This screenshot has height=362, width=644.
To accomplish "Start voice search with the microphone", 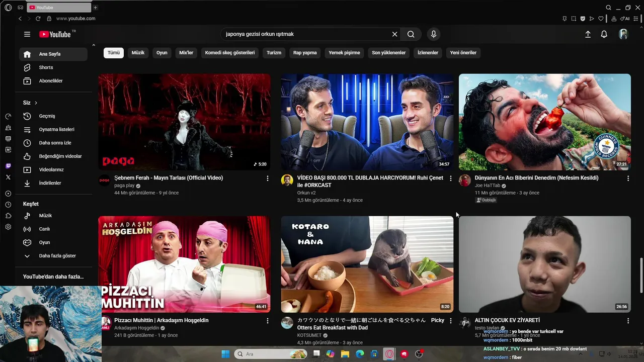I will click(x=434, y=34).
